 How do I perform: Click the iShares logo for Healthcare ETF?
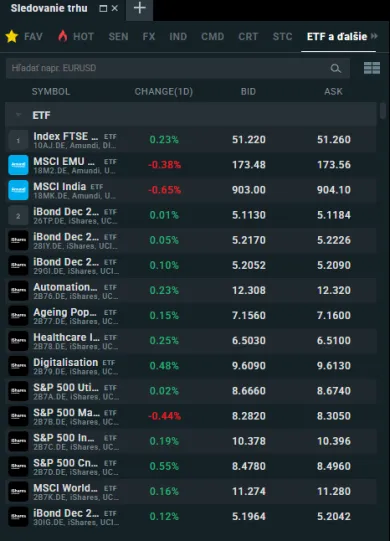(x=18, y=341)
